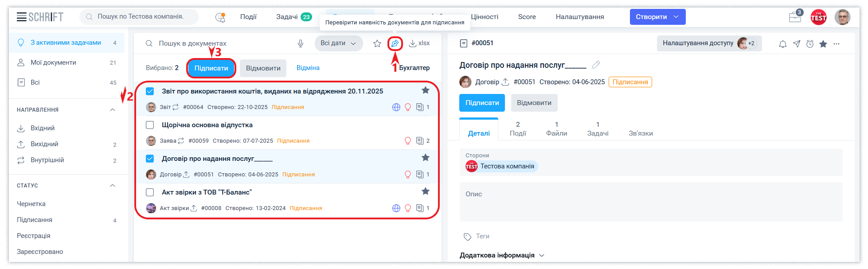Click the Пошук в документах search field
This screenshot has height=269, width=868.
pyautogui.click(x=222, y=43)
